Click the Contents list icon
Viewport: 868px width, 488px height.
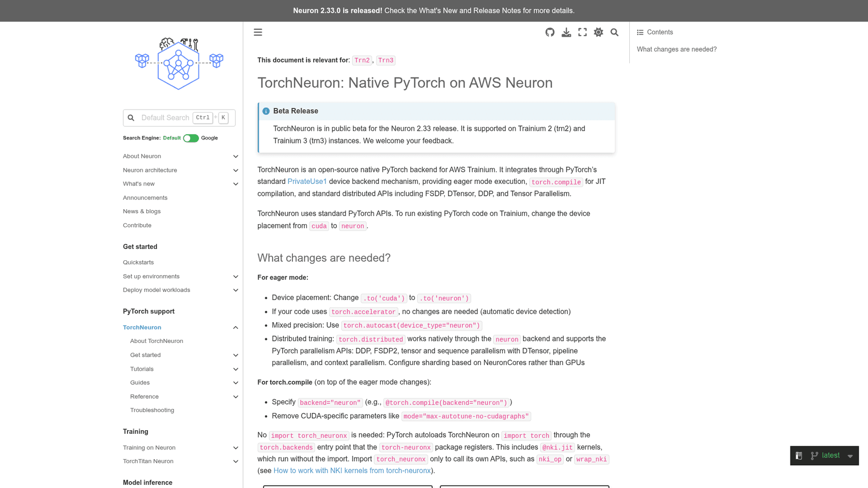pyautogui.click(x=640, y=32)
